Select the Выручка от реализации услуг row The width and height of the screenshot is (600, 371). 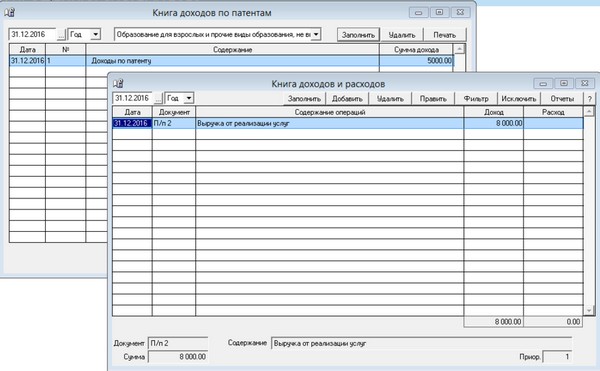[x=347, y=123]
